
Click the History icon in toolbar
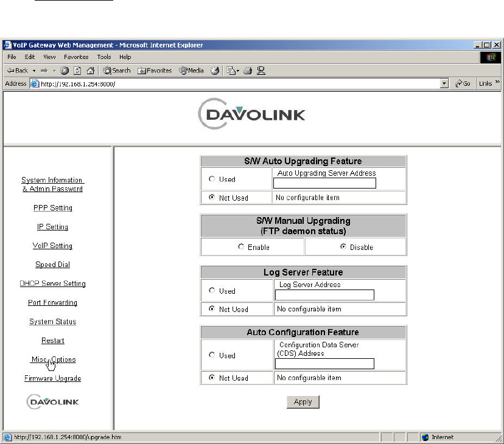215,71
